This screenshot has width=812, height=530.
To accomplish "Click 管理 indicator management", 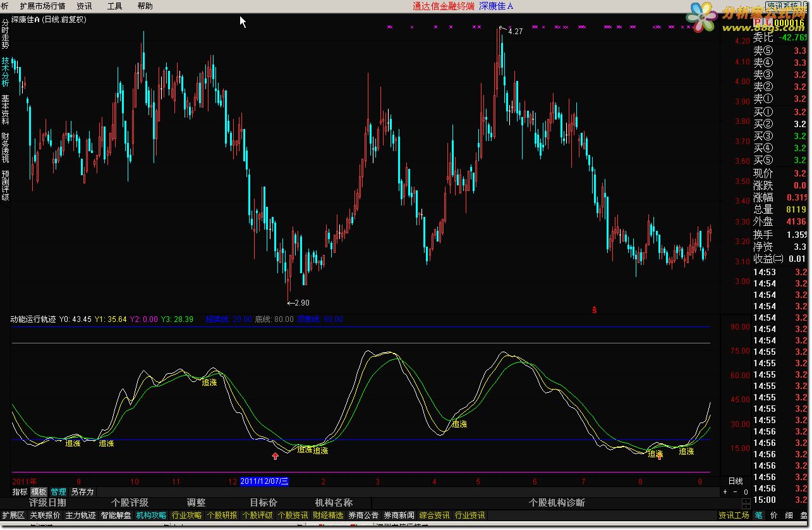I will click(59, 491).
